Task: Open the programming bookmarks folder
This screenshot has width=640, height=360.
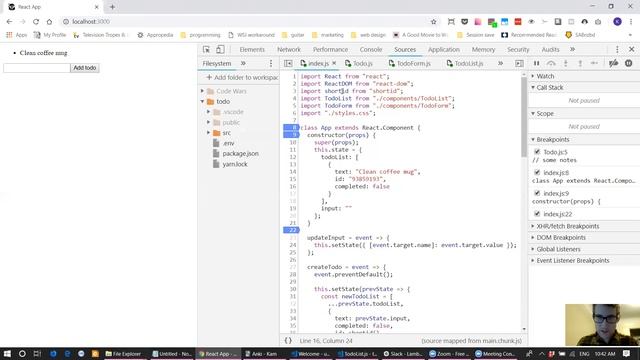Action: (200, 35)
